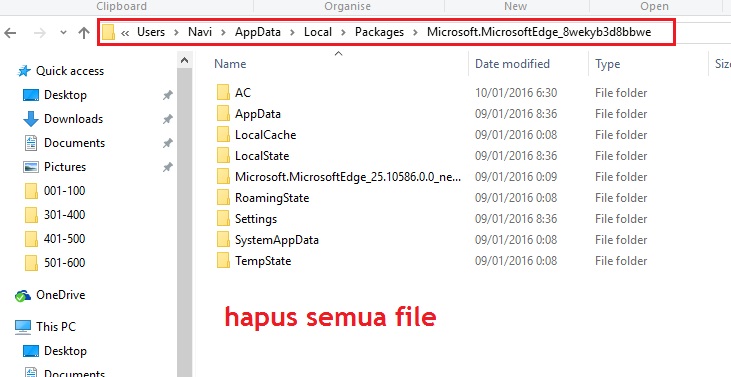Click the RoamingState folder name
This screenshot has width=731, height=377.
pyautogui.click(x=272, y=198)
